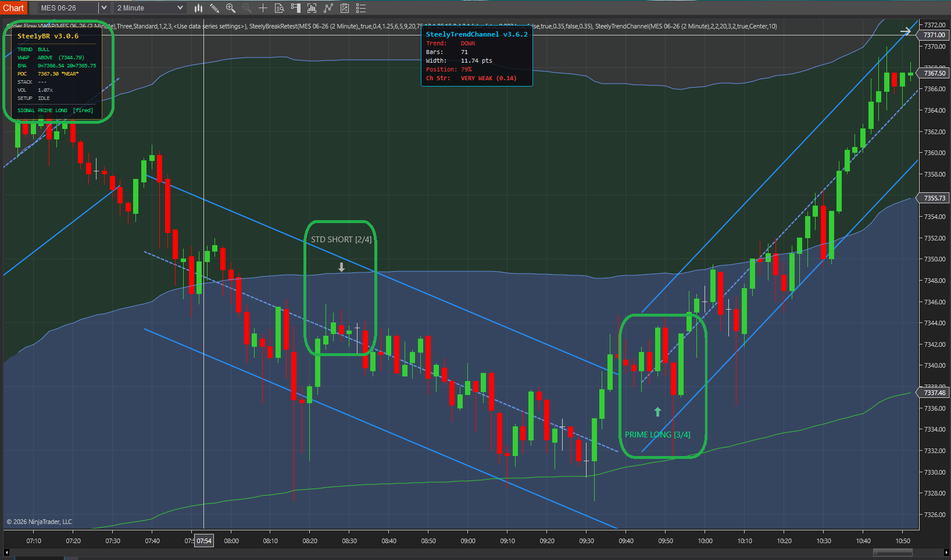This screenshot has height=560, width=951.
Task: Click the SteelyTrendChannel v3.6.2 title
Action: (477, 34)
